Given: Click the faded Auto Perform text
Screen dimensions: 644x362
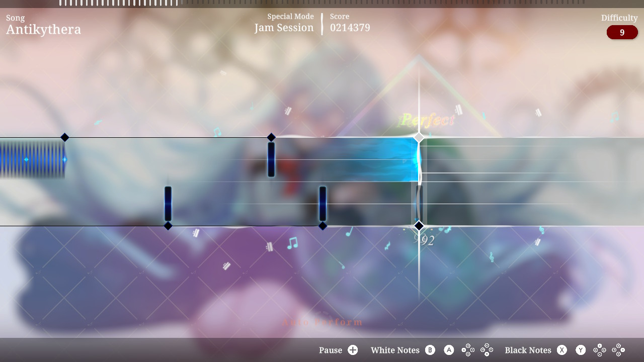Looking at the screenshot, I should (x=323, y=322).
